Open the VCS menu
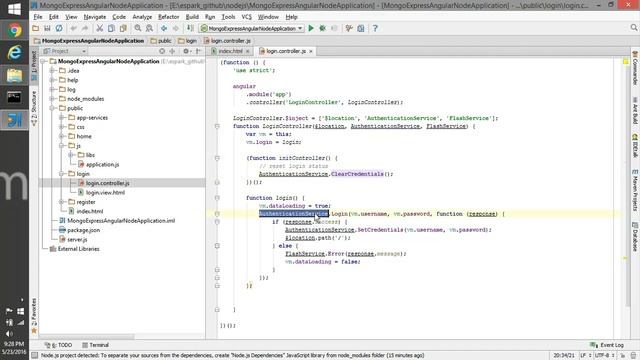Image resolution: width=640 pixels, height=360 pixels. [x=247, y=17]
